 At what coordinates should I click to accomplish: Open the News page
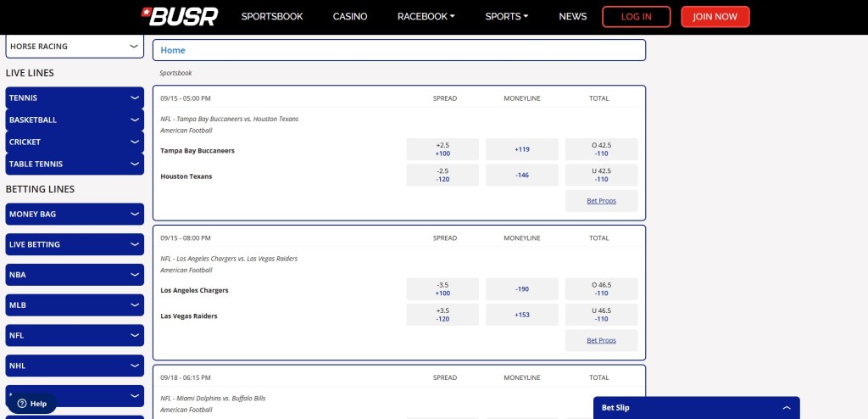[572, 16]
